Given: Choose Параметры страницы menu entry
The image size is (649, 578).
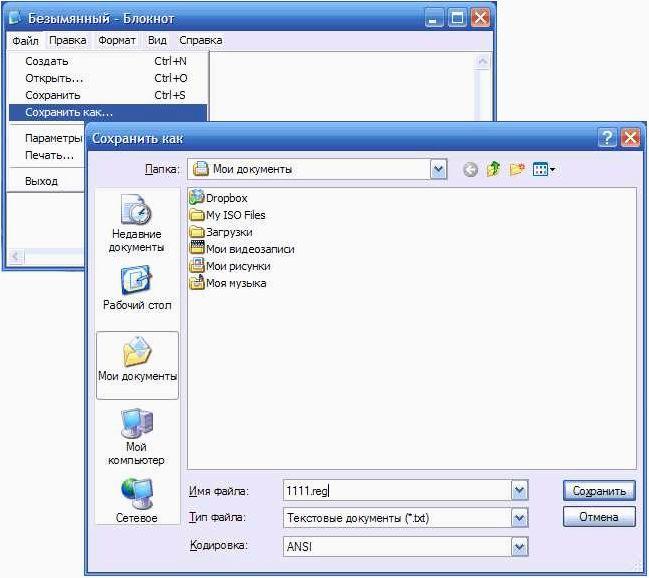Looking at the screenshot, I should point(53,138).
